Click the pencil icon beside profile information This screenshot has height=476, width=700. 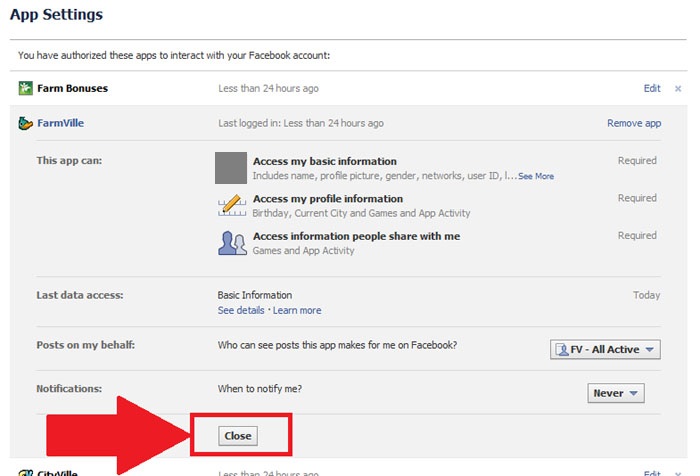click(232, 205)
